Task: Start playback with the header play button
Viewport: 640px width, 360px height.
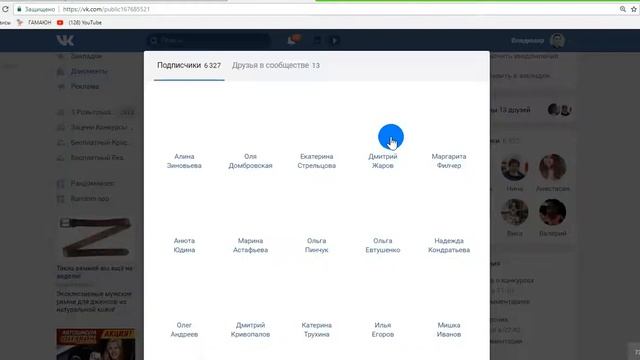Action: tap(335, 40)
